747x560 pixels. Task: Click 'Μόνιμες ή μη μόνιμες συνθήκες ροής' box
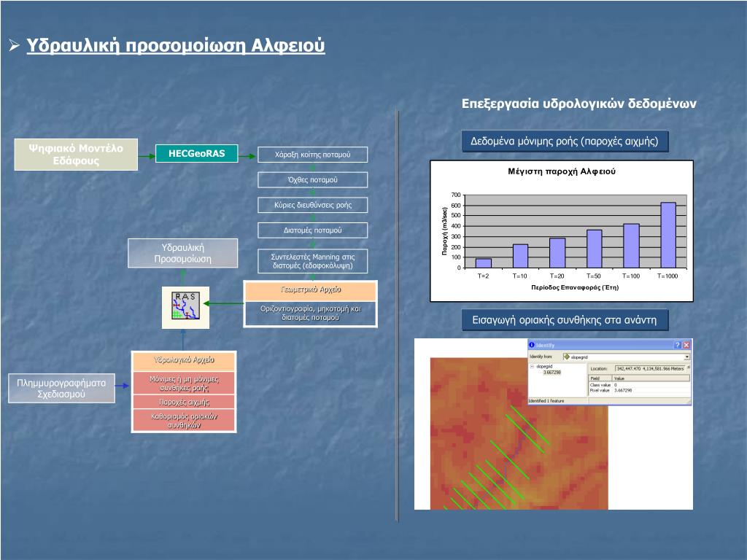(x=184, y=383)
